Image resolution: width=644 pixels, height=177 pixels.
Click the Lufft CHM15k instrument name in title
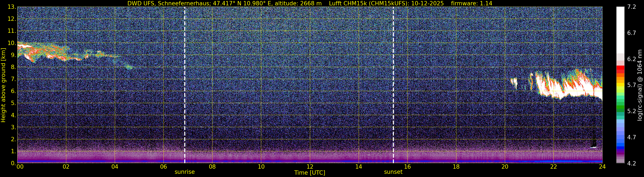[348, 3]
